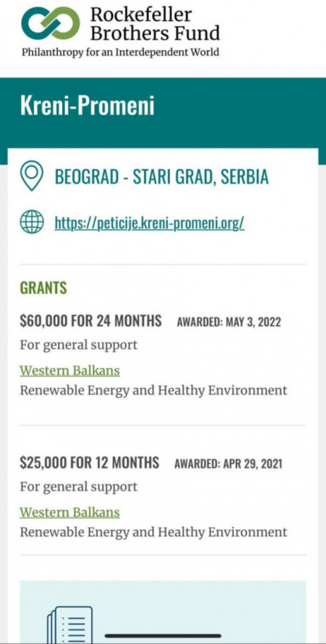Click 'For general support' under the 2022 grant
Screen dimensions: 326x644
tap(79, 345)
